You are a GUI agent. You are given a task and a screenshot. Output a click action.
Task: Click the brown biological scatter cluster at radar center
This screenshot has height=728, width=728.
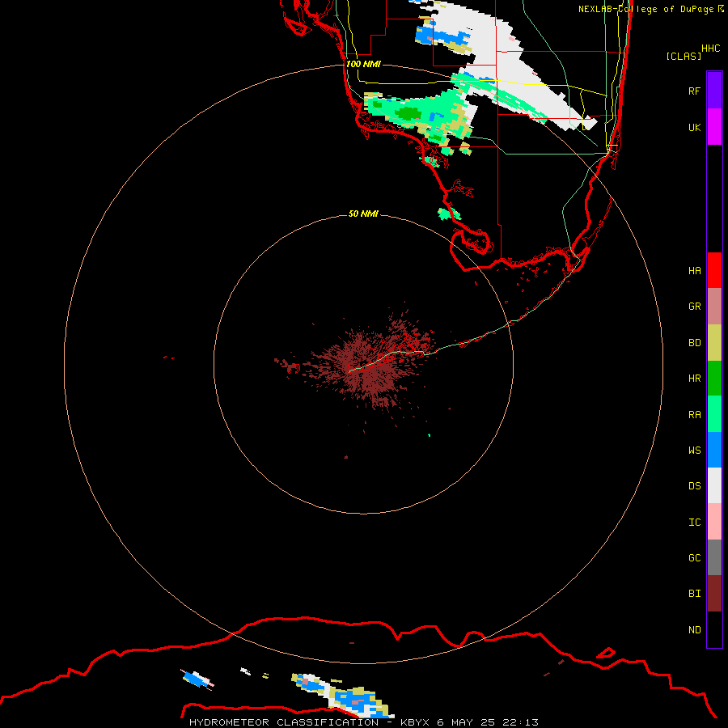(371, 366)
